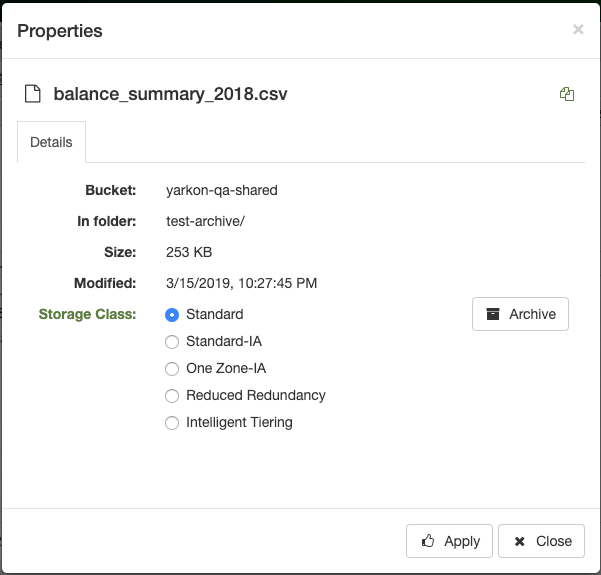Pick the Reduced Redundancy radio option
This screenshot has height=575, width=601.
click(172, 395)
